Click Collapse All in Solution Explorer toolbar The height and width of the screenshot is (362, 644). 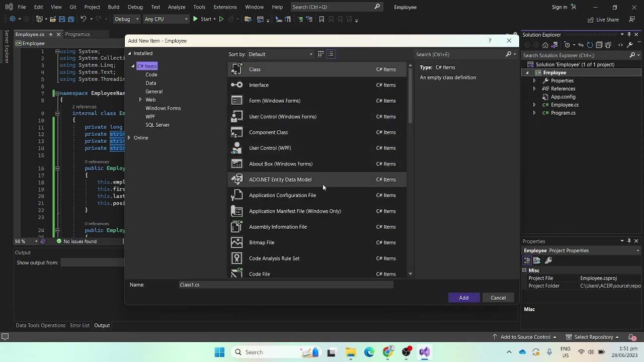coord(599,45)
